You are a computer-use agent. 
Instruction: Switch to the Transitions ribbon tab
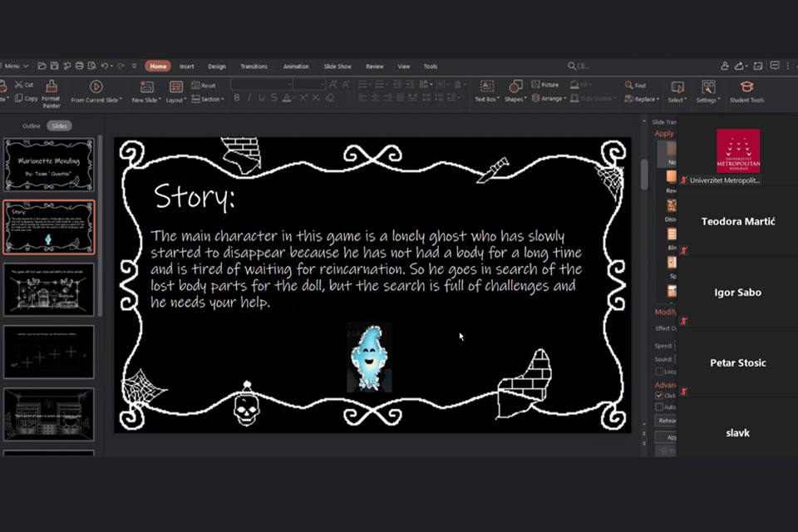pyautogui.click(x=254, y=66)
